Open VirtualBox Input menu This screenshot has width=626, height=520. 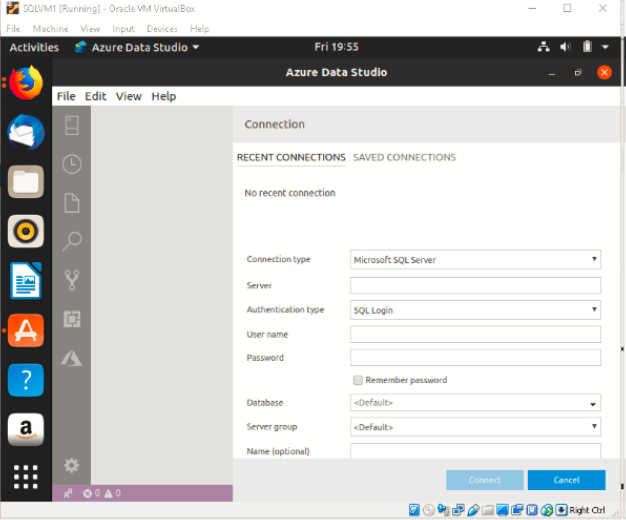(123, 29)
